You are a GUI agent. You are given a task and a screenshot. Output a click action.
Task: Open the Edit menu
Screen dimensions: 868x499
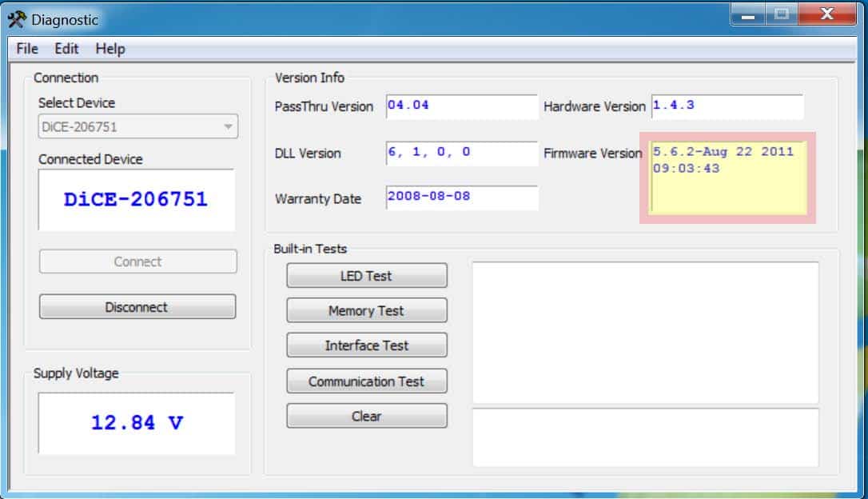coord(66,49)
